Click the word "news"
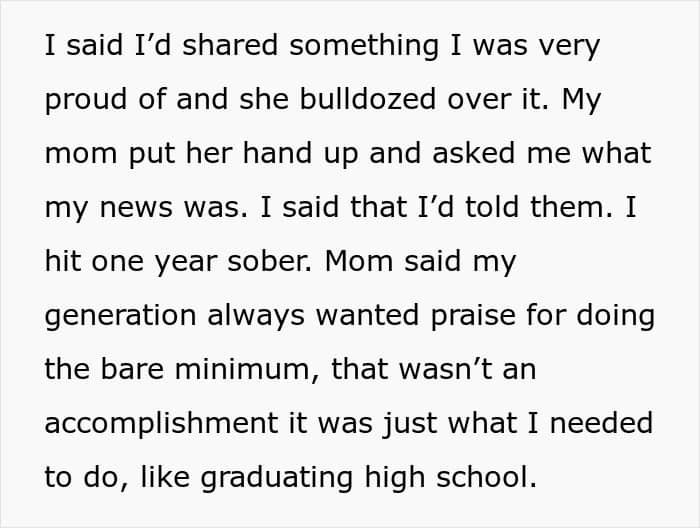The width and height of the screenshot is (700, 528). coord(126,208)
